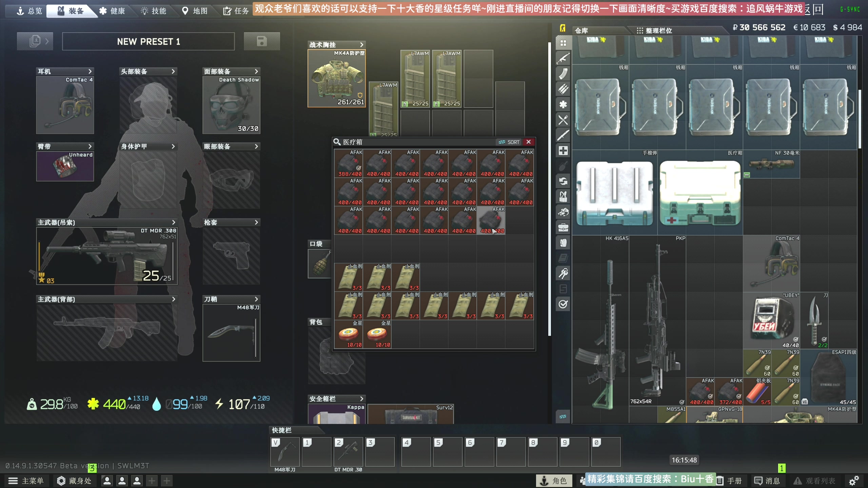
Task: Toggle the swap-arrows barter filter
Action: tap(563, 181)
